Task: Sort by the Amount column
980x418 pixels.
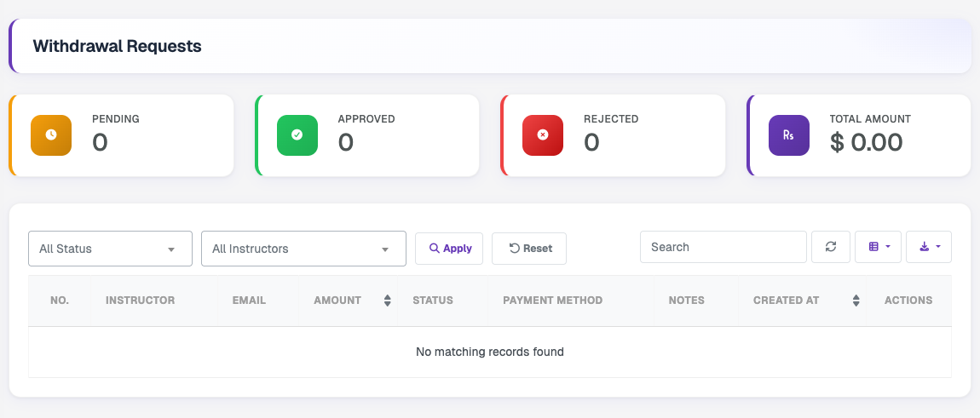Action: [348, 301]
